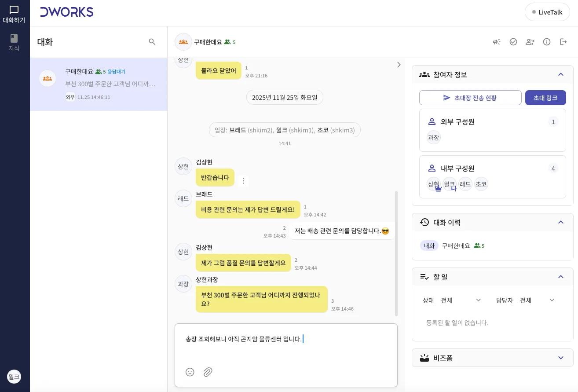Leave the chat using the exit icon
578x392 pixels.
tap(563, 42)
